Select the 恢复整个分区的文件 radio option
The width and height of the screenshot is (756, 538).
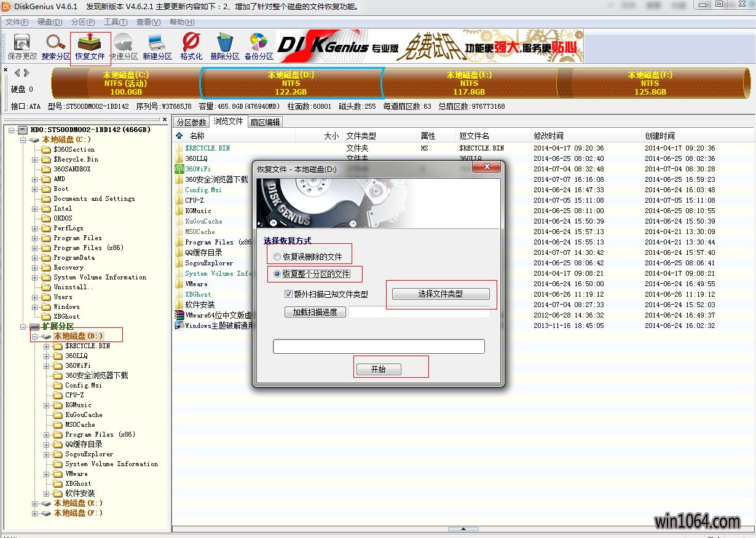278,273
